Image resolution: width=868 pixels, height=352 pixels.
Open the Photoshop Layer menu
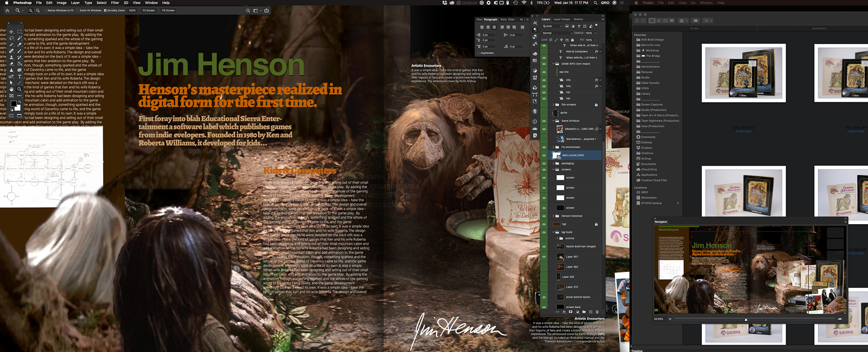point(75,3)
